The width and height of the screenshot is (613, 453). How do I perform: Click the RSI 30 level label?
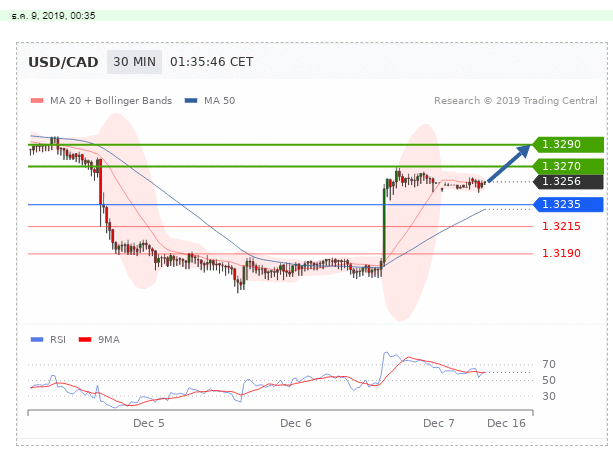click(x=549, y=396)
